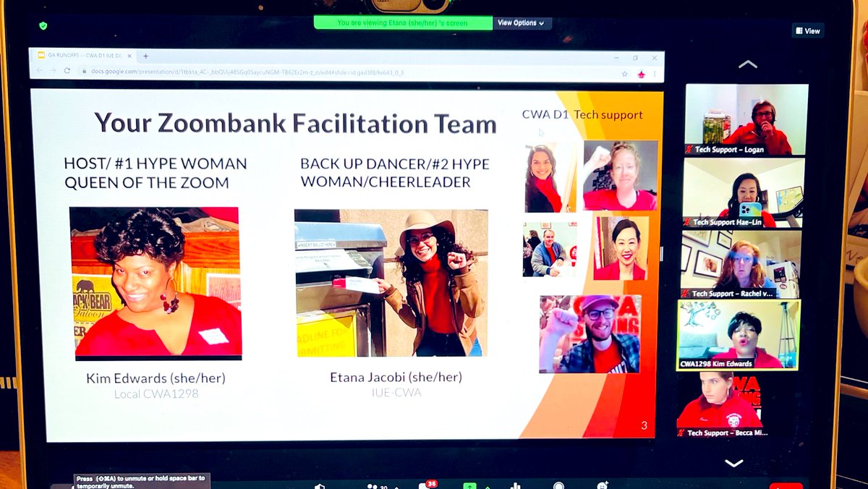This screenshot has width=868, height=489.
Task: Click slide title Your Zoombank Facilitation Team
Action: pyautogui.click(x=295, y=122)
